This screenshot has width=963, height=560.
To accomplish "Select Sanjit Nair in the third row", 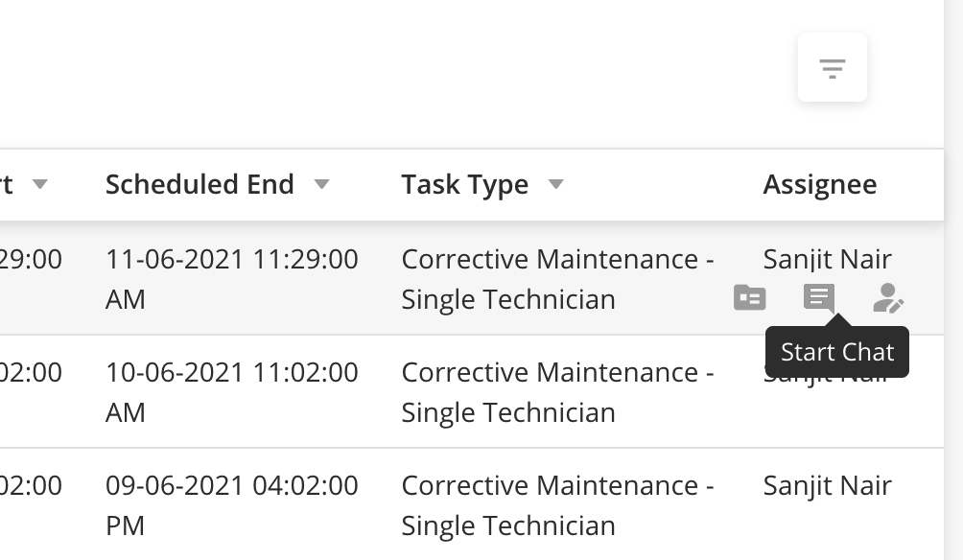I will 827,485.
